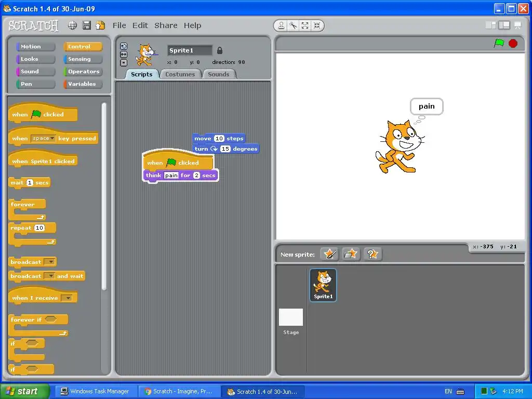The height and width of the screenshot is (399, 532).
Task: Click the repeat count field in palette
Action: point(39,228)
